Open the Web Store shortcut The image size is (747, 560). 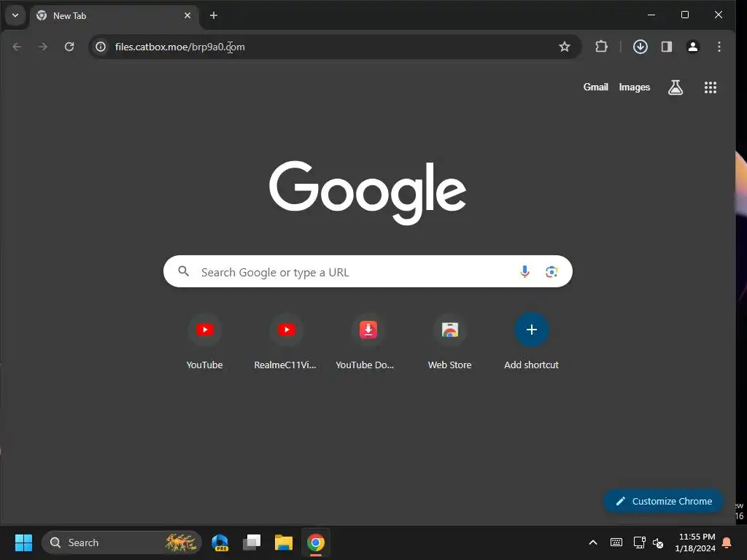point(449,341)
